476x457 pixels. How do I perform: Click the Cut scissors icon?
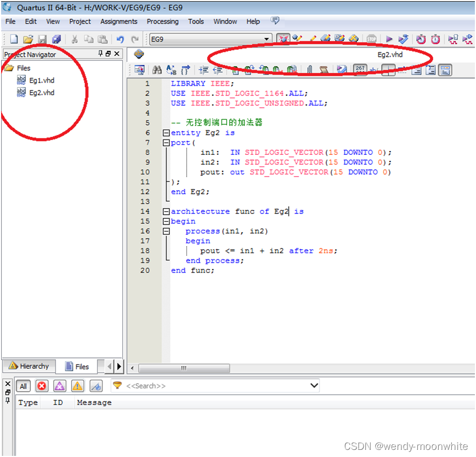(74, 39)
